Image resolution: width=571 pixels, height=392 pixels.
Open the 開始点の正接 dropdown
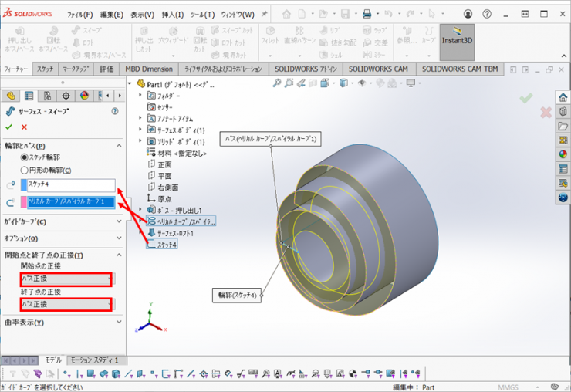68,279
